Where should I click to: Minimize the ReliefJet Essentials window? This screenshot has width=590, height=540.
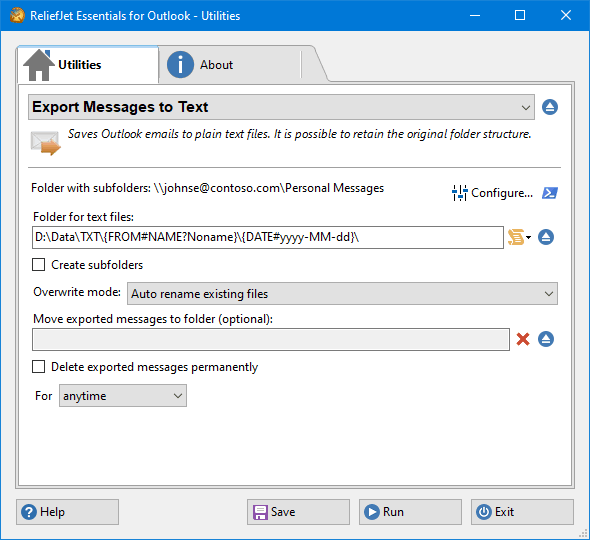(475, 15)
